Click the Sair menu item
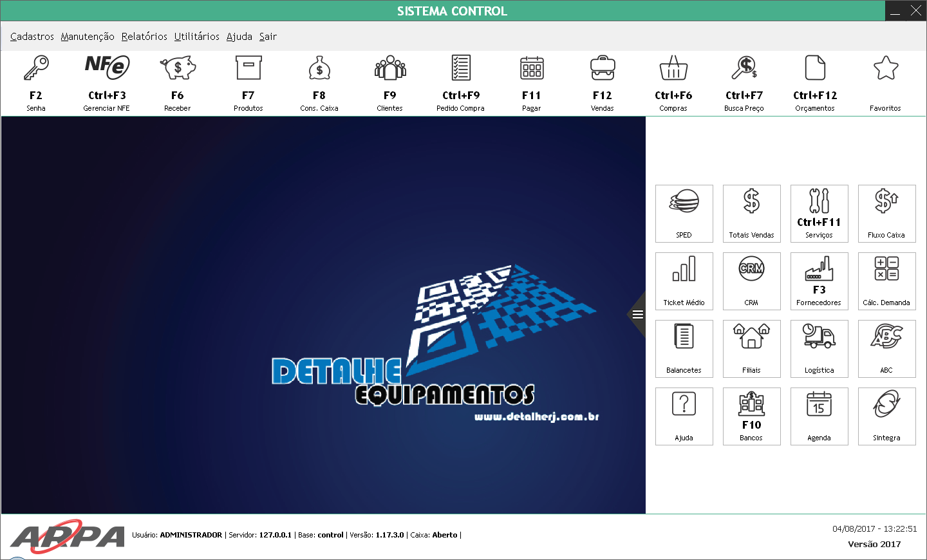The height and width of the screenshot is (560, 927). pos(268,37)
